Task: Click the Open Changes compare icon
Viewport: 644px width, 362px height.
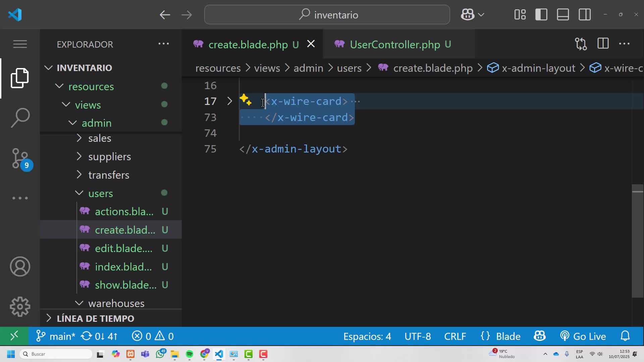Action: [581, 44]
